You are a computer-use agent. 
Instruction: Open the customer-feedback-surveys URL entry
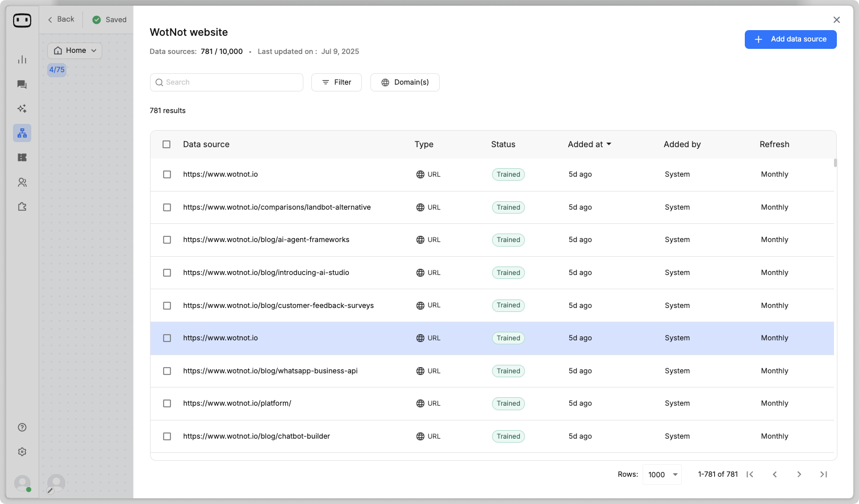278,306
